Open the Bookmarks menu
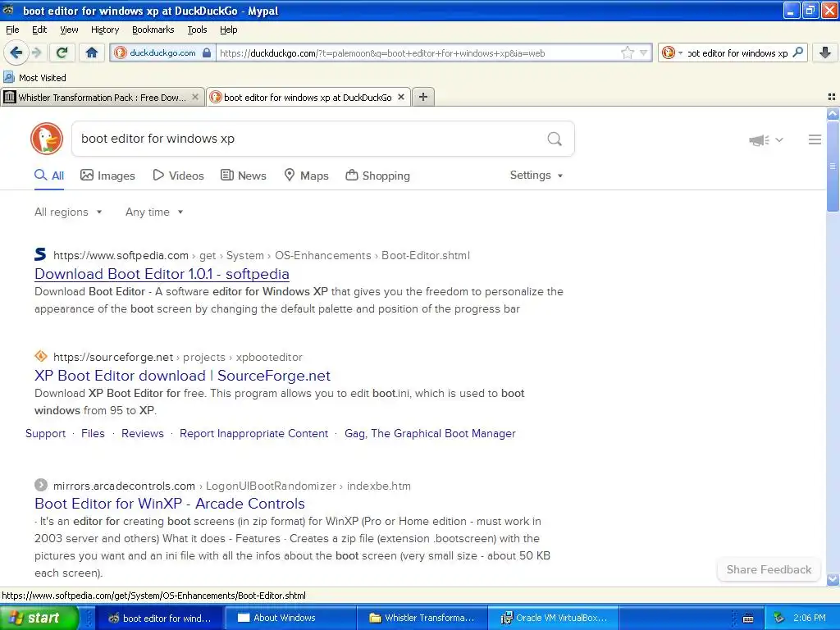 click(x=153, y=30)
